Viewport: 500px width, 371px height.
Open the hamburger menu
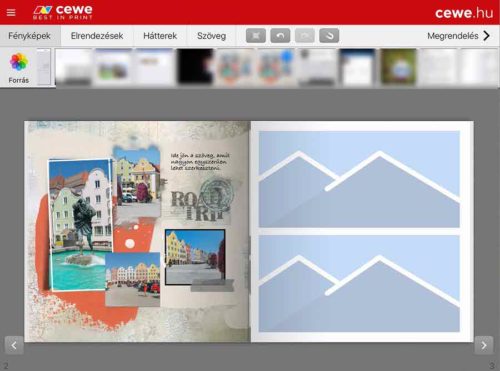(x=11, y=13)
